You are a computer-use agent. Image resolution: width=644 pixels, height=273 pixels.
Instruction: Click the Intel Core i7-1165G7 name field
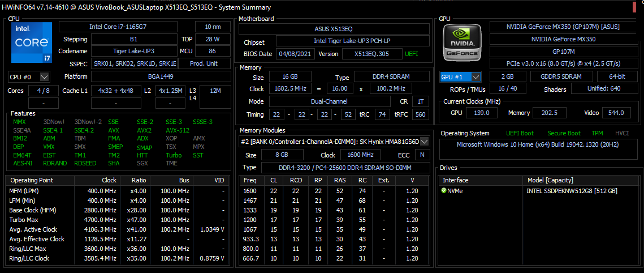click(x=118, y=27)
